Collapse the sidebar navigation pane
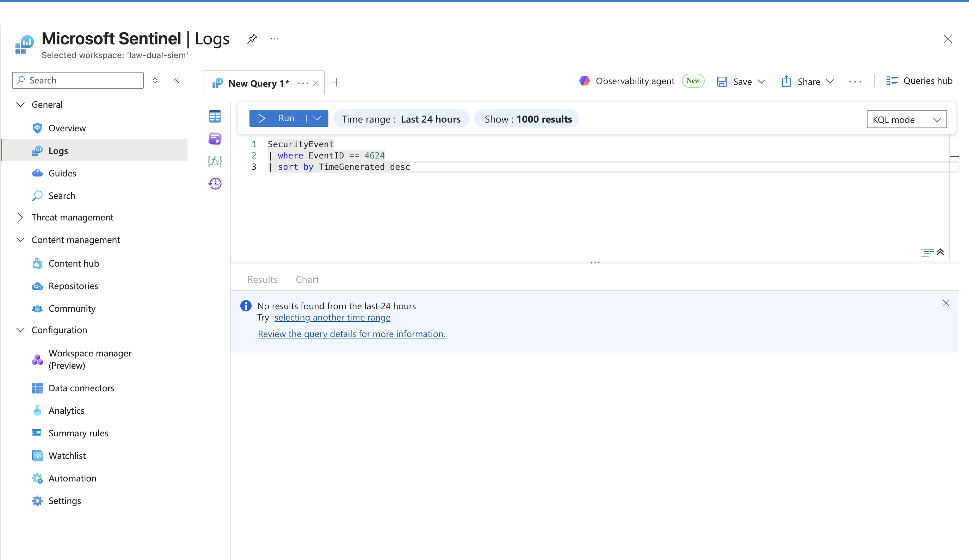 point(176,80)
